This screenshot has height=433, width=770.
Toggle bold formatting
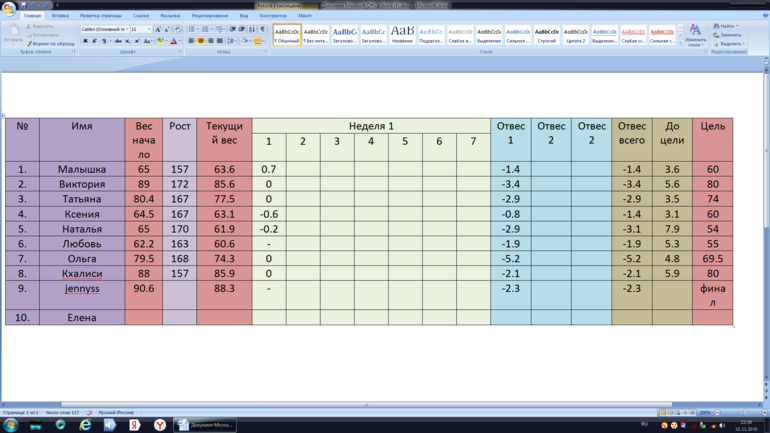(x=85, y=41)
